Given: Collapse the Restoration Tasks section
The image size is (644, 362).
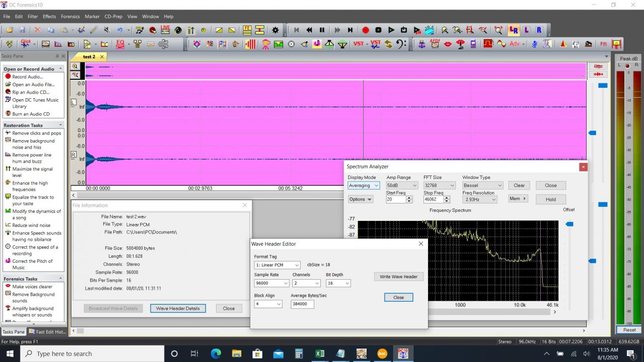Looking at the screenshot, I should coord(60,125).
